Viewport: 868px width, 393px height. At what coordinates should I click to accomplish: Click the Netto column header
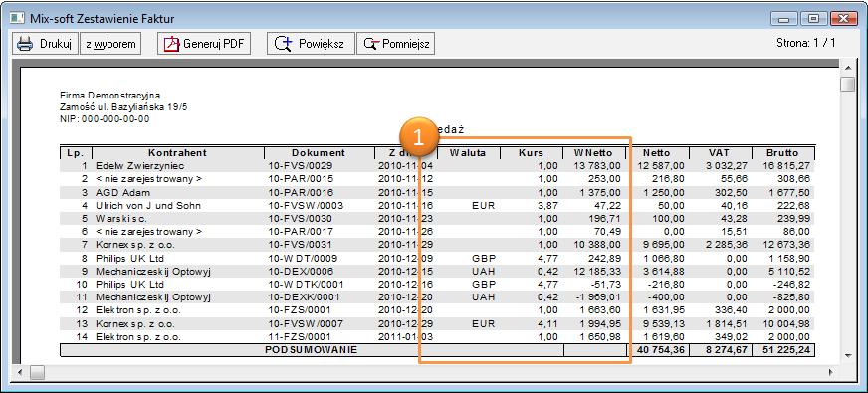[657, 153]
